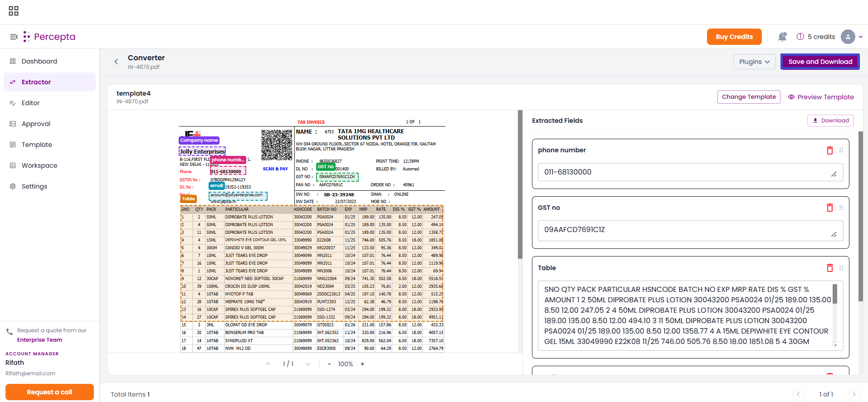Edit the GST no input
Viewport: 868px width, 402px height.
coord(690,230)
